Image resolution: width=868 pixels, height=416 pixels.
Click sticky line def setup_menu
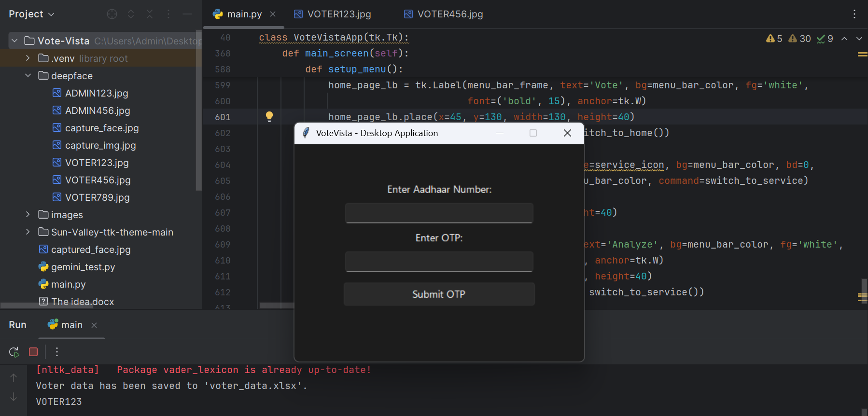click(354, 69)
